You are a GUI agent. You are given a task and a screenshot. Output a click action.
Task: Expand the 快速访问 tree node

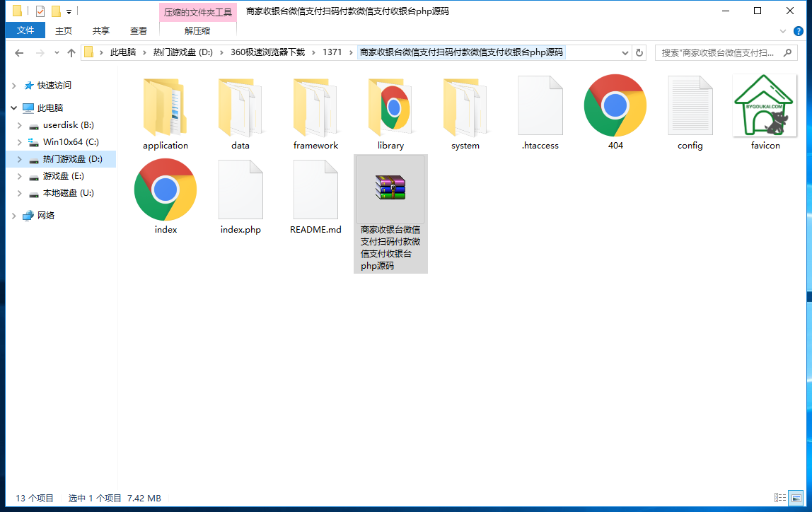coord(13,86)
